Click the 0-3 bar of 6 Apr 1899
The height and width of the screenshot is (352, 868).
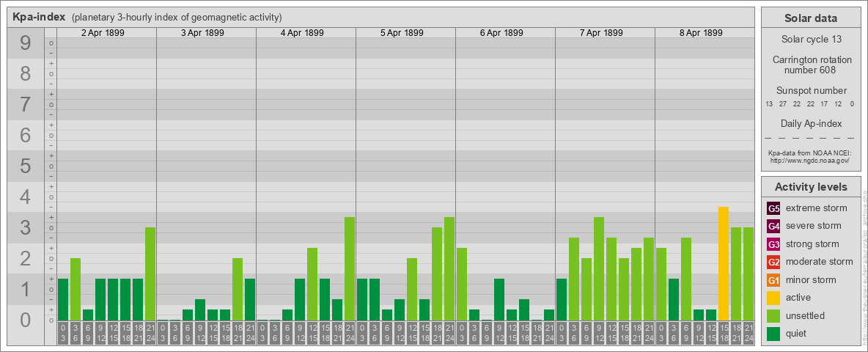(462, 285)
